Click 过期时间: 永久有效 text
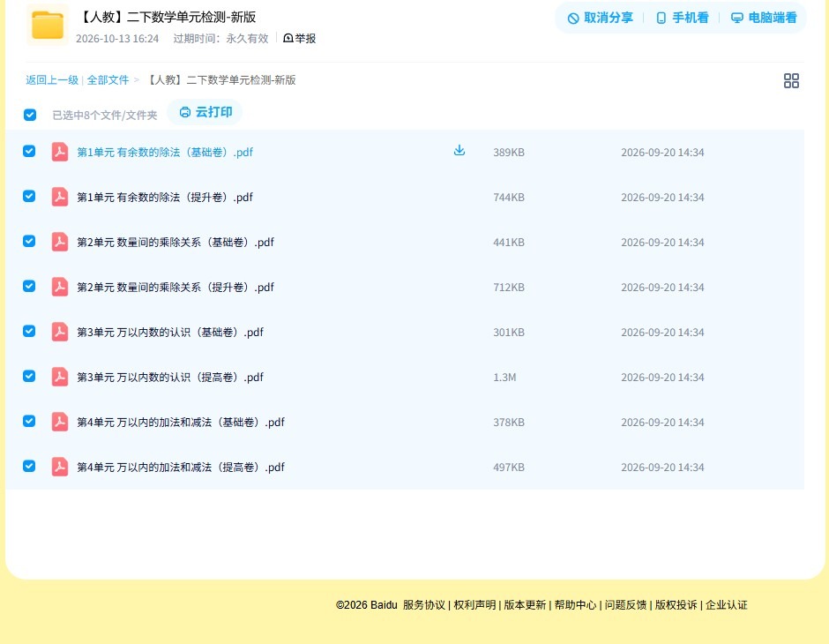 coord(220,39)
